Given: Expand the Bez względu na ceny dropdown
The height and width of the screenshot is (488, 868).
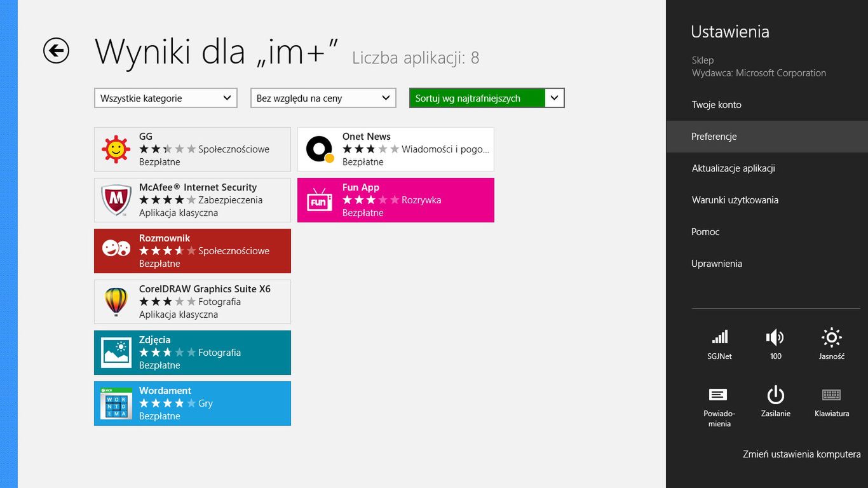Looking at the screenshot, I should point(323,98).
